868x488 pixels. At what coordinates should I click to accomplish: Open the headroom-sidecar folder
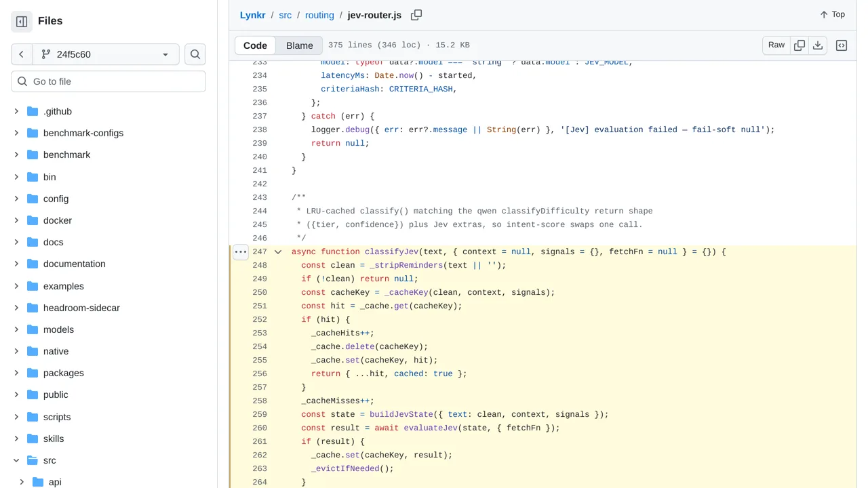point(81,308)
